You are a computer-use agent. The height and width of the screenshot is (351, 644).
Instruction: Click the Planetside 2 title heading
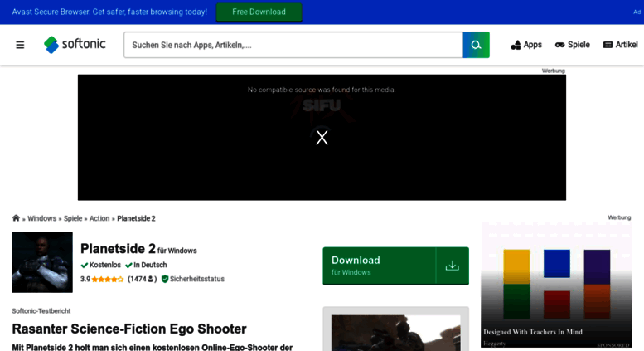(x=118, y=249)
